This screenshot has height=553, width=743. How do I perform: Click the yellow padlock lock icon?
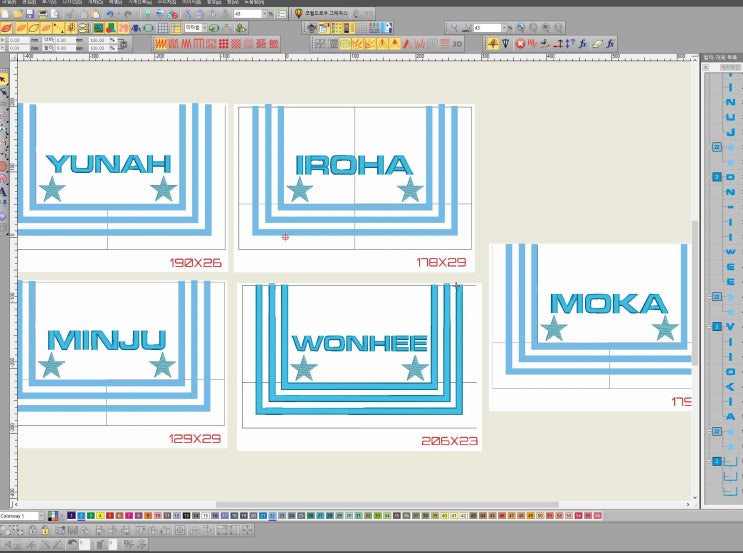45,530
